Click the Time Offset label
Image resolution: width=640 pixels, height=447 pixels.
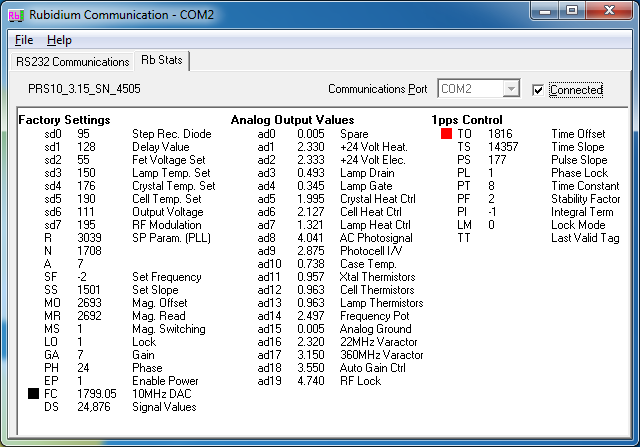pos(578,134)
